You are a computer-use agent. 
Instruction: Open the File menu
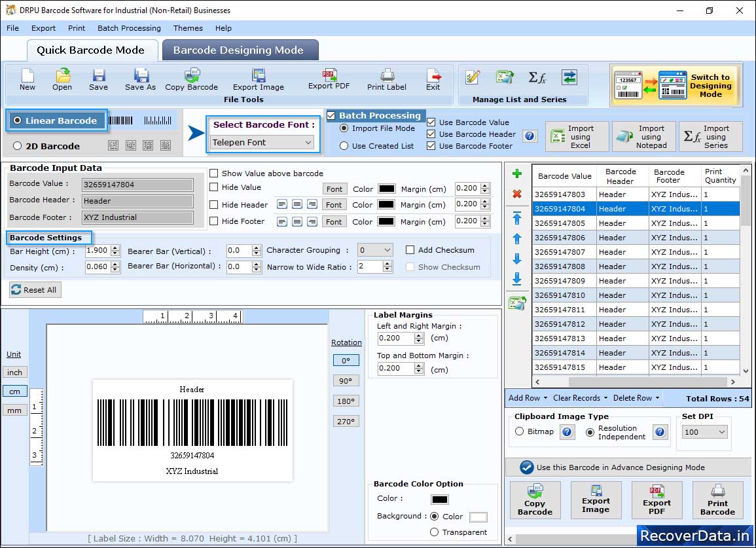pyautogui.click(x=12, y=28)
